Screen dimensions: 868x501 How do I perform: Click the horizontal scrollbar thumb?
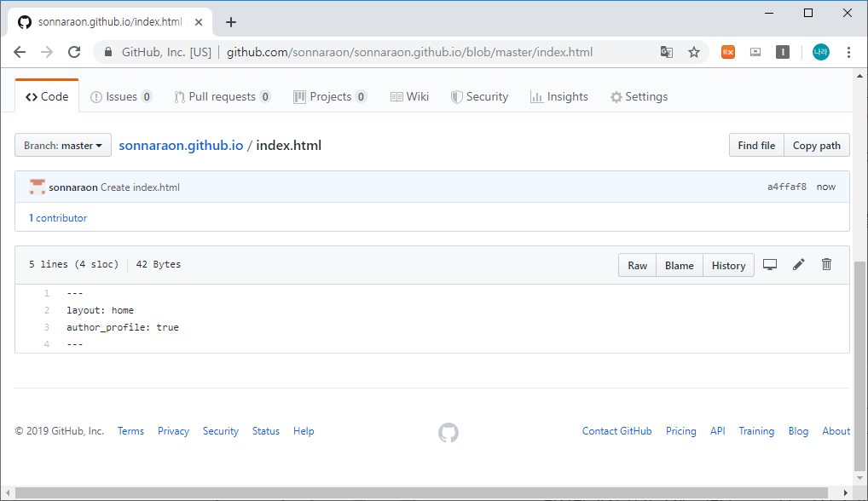[x=421, y=492]
